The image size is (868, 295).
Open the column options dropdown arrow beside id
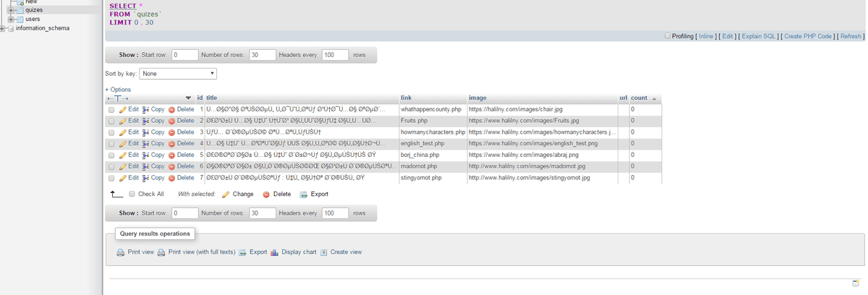point(189,98)
